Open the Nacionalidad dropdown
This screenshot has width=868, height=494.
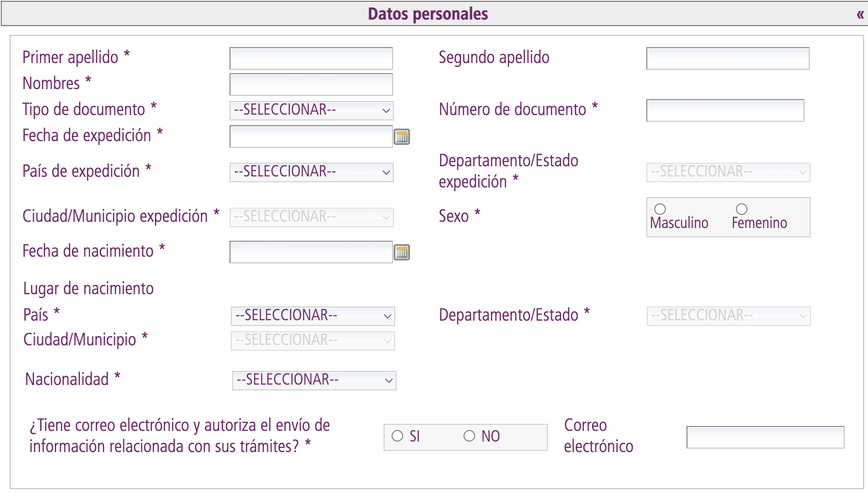click(x=314, y=380)
